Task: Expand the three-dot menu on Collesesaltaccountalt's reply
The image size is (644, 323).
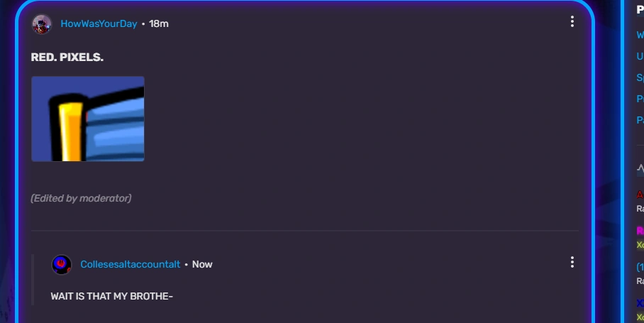Action: coord(572,263)
